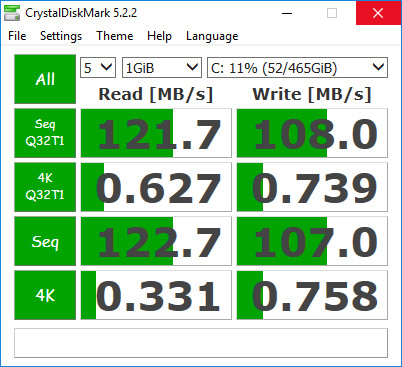Image resolution: width=402 pixels, height=367 pixels.
Task: Open the C: drive selection dropdown
Action: click(x=297, y=68)
